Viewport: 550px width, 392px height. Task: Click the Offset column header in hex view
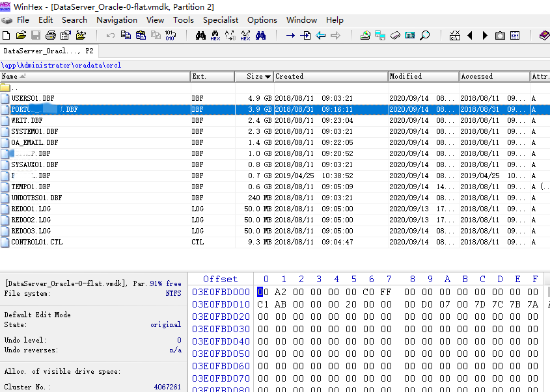[220, 279]
